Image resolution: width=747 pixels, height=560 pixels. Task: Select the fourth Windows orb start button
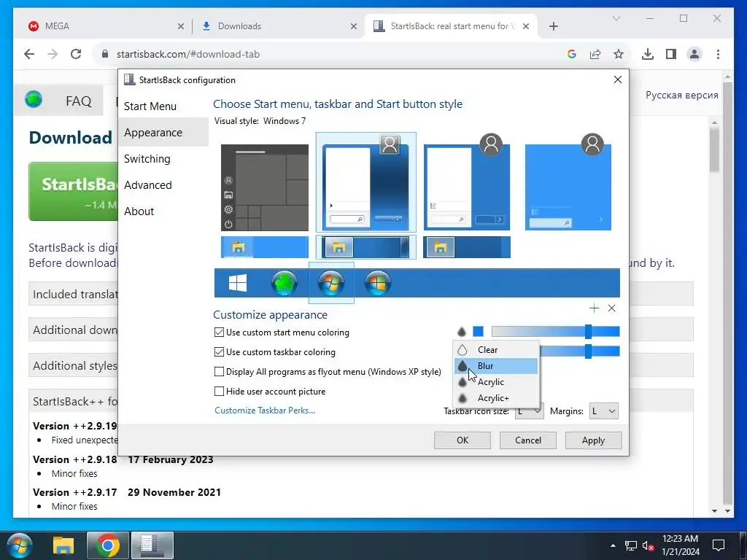click(x=378, y=283)
